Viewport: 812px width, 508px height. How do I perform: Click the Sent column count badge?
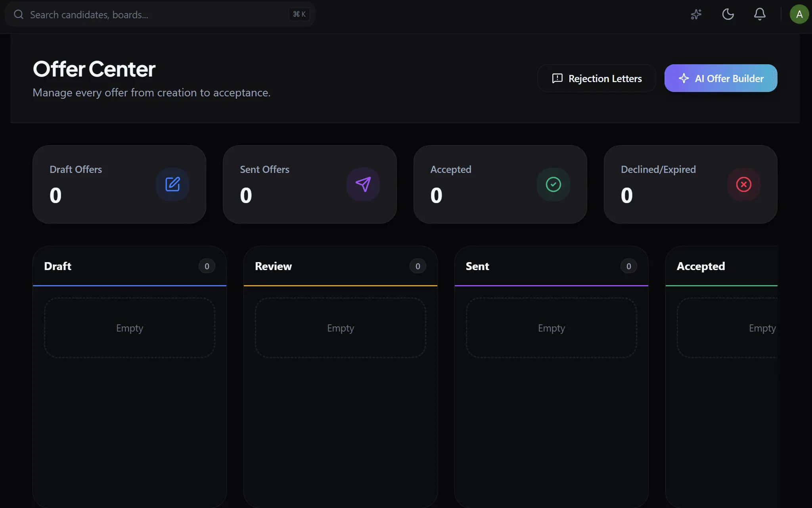click(629, 266)
